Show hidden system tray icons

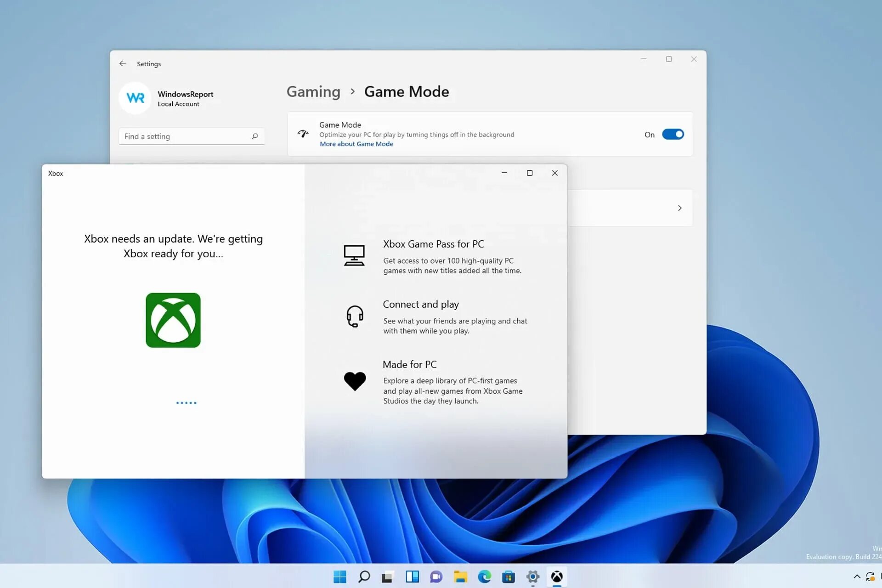[857, 577]
